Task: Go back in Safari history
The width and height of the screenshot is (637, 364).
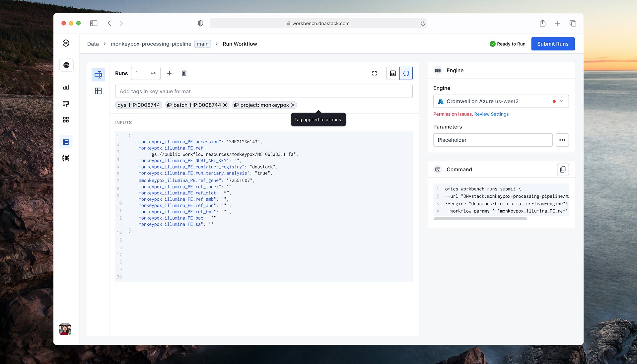Action: [x=109, y=23]
